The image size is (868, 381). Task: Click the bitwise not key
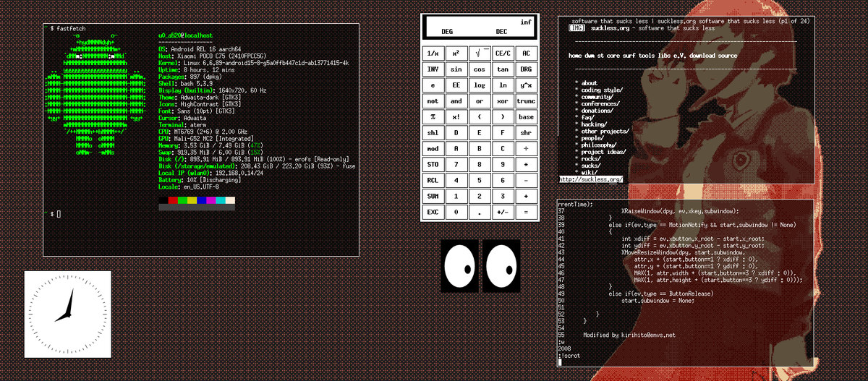coord(433,101)
